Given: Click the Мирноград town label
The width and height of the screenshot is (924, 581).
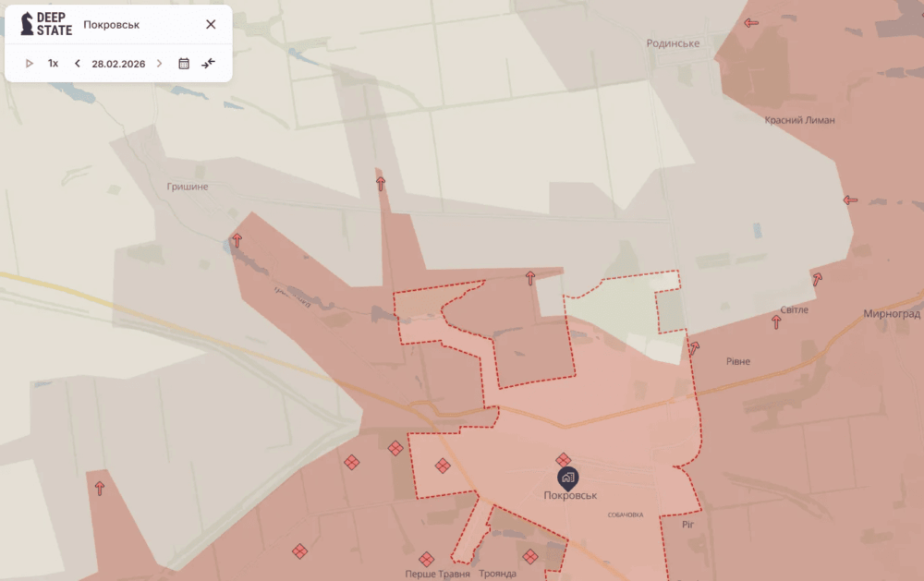Looking at the screenshot, I should coord(890,314).
